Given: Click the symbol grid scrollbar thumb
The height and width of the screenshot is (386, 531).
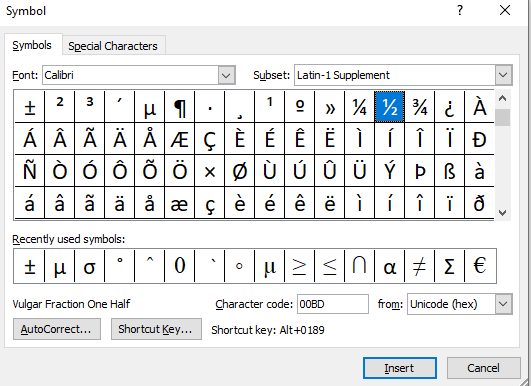Looking at the screenshot, I should click(503, 117).
